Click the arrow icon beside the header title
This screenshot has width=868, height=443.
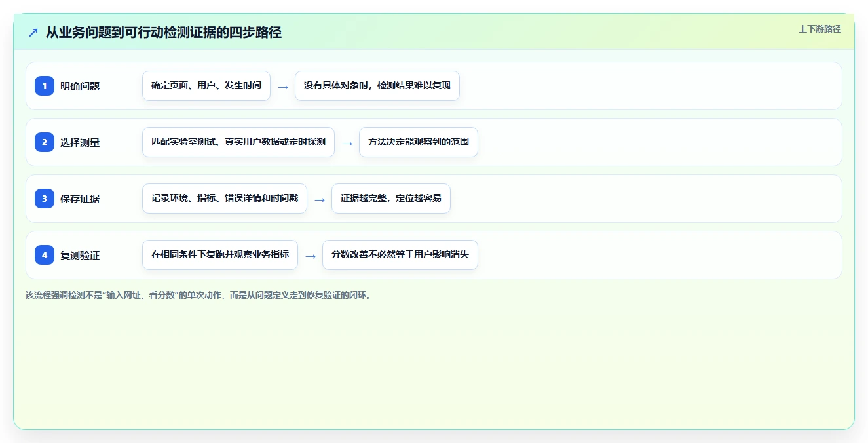(x=33, y=32)
